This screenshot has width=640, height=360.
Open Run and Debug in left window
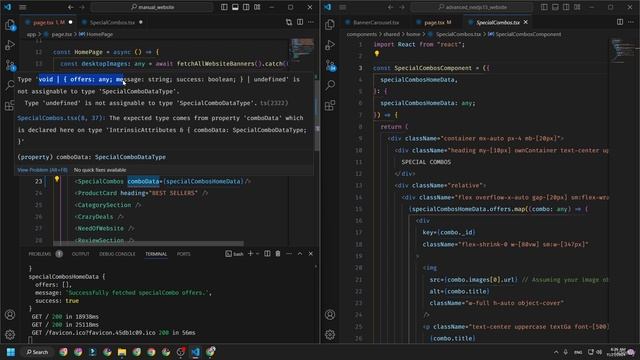coord(10,45)
